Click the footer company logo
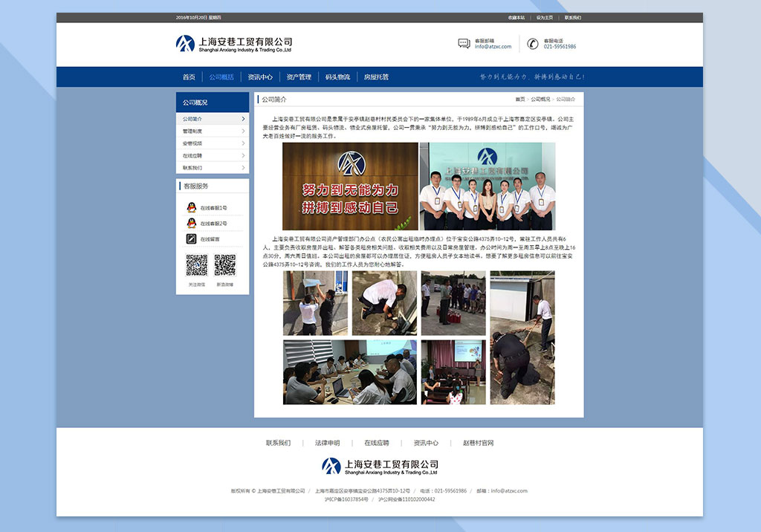 point(380,467)
